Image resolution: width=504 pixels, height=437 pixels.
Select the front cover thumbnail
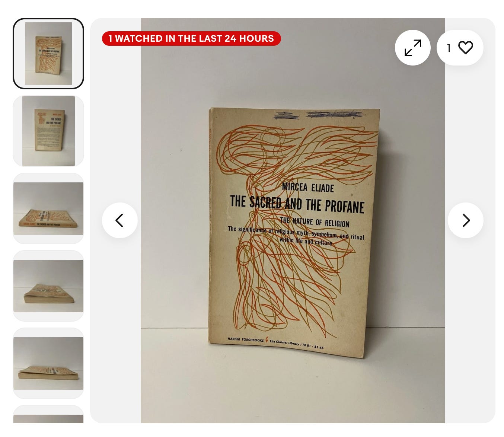pyautogui.click(x=48, y=54)
